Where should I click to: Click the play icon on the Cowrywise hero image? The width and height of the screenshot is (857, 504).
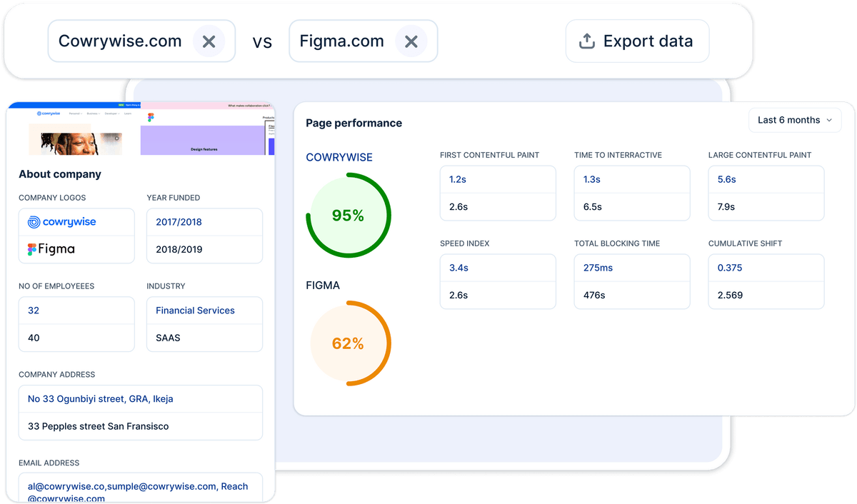coord(117,138)
